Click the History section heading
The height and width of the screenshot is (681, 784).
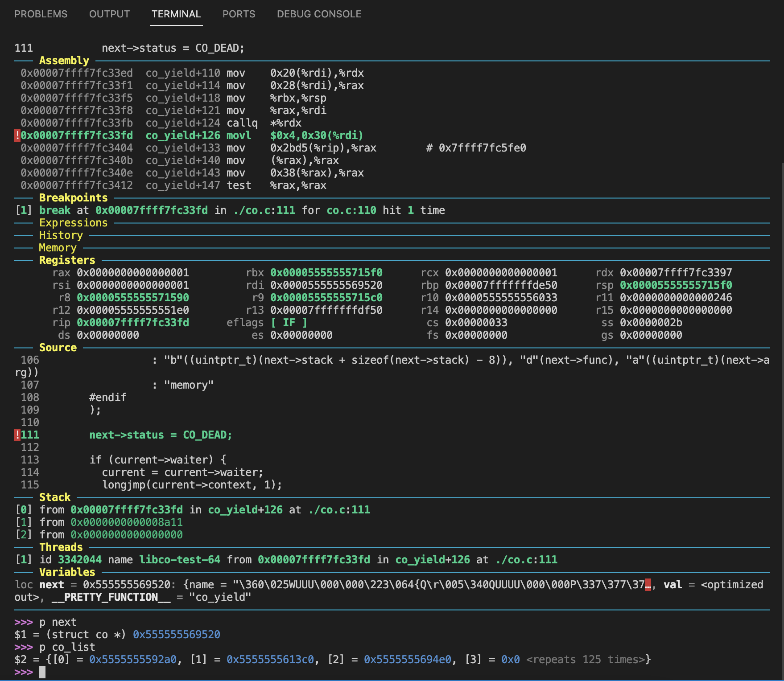point(61,235)
